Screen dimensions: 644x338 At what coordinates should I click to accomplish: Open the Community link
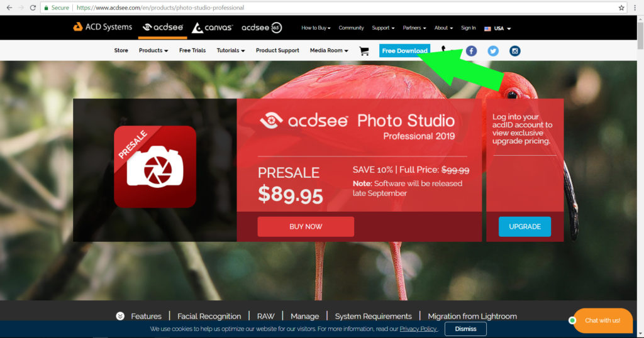coord(351,28)
